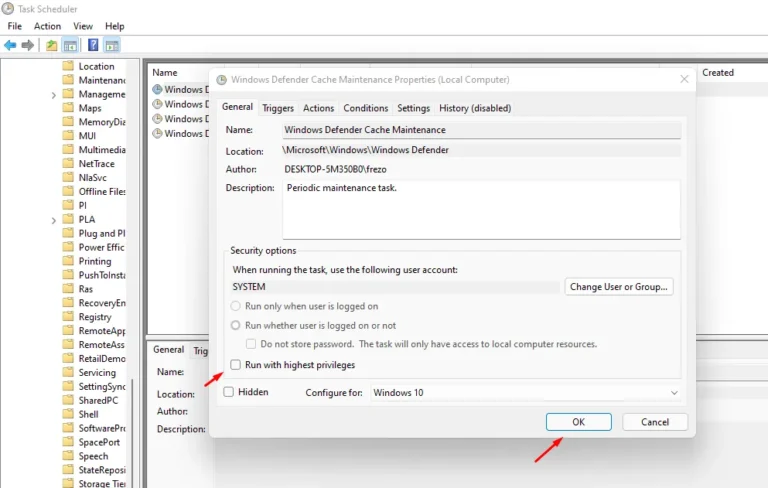Image resolution: width=768 pixels, height=488 pixels.
Task: Click the third Windows task clock icon
Action: [157, 119]
